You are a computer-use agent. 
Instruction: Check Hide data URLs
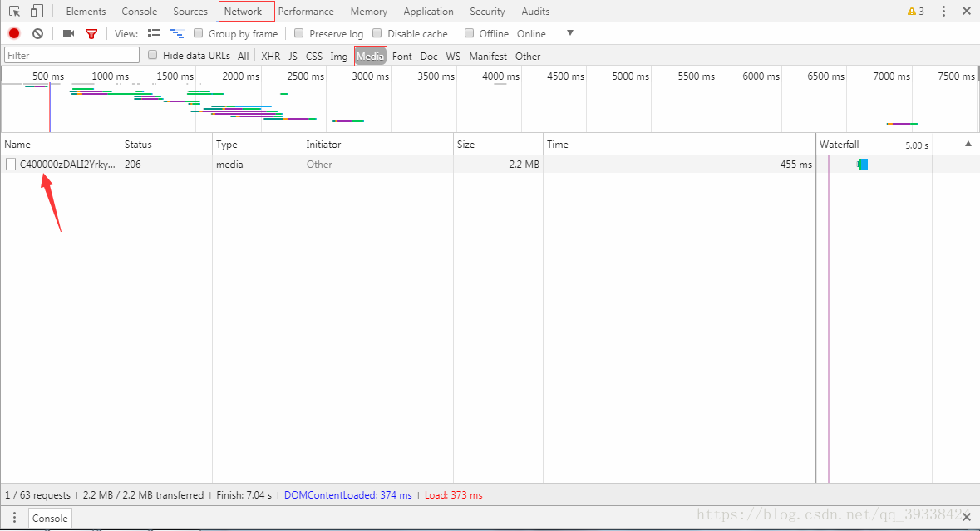152,55
